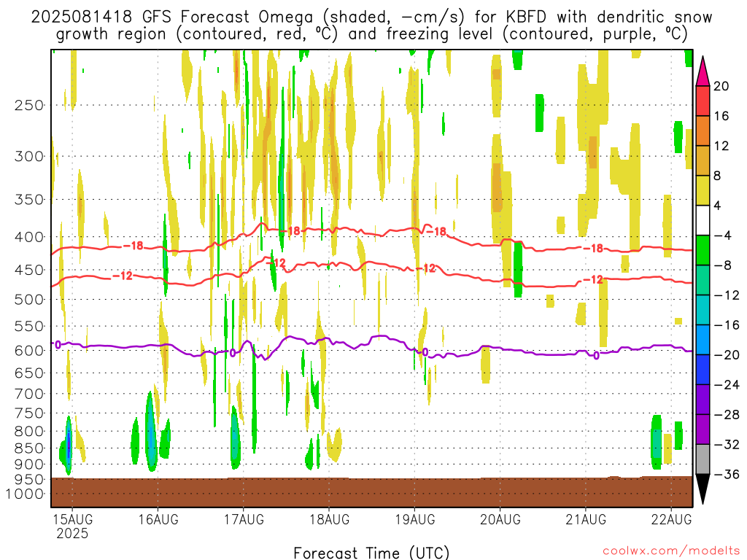
Task: Select the 650 pressure level label
Action: pyautogui.click(x=29, y=373)
